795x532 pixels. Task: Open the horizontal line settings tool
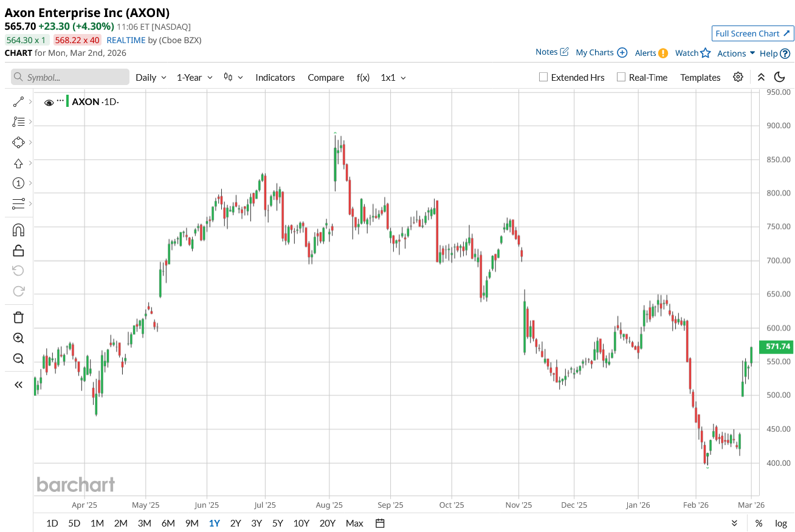click(18, 203)
